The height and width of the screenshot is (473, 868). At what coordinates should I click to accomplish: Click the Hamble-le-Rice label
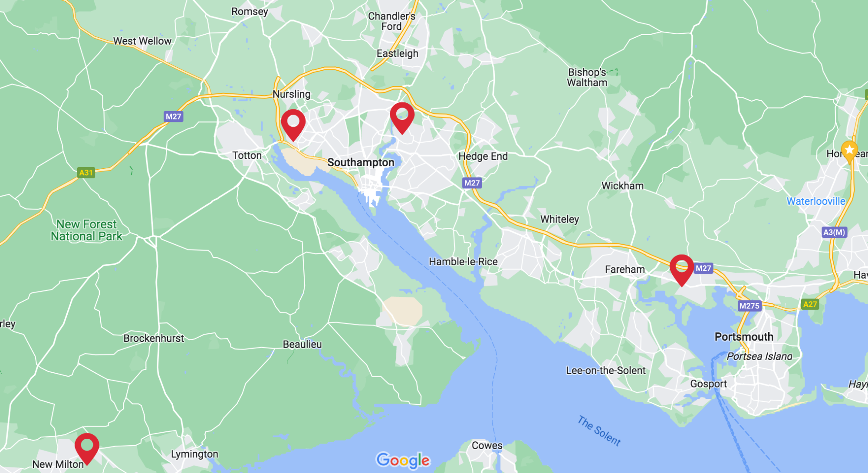click(463, 262)
